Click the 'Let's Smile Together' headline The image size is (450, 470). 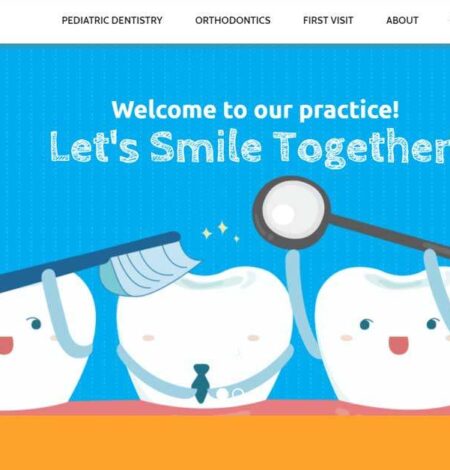coord(250,147)
